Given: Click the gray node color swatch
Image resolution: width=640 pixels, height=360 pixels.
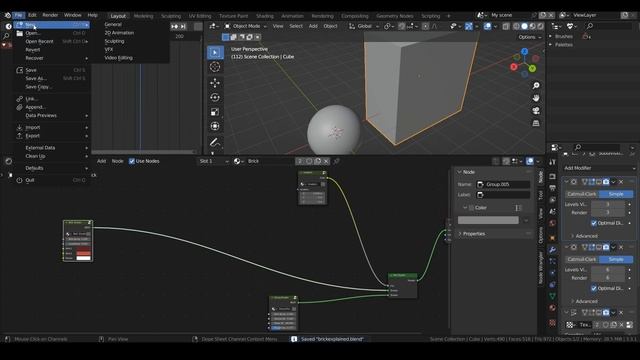Looking at the screenshot, I should 488,220.
